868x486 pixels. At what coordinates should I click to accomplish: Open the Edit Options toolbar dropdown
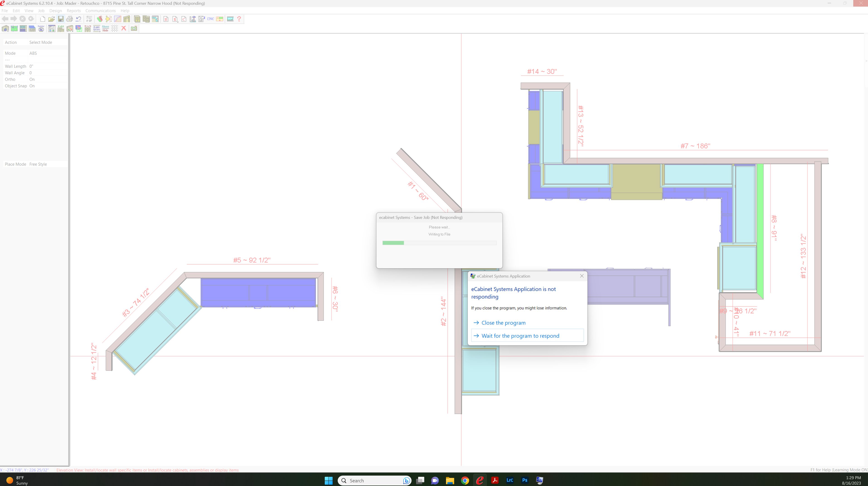pos(97,29)
